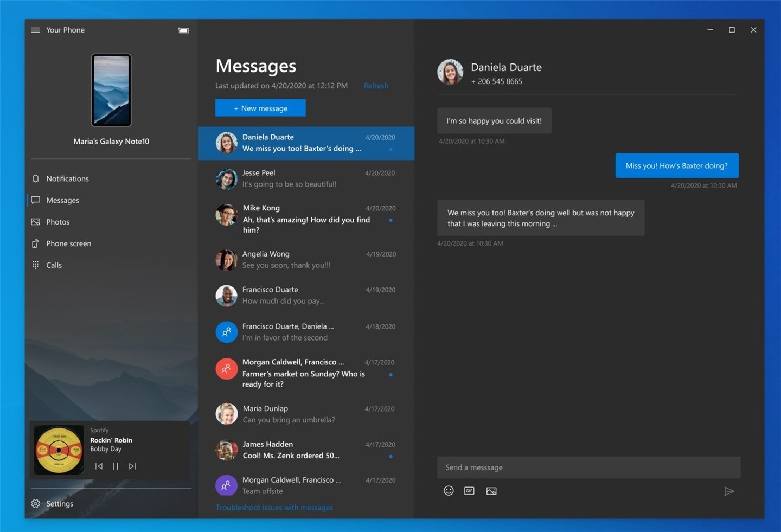Go to the Photos section
The width and height of the screenshot is (781, 532).
coord(58,222)
